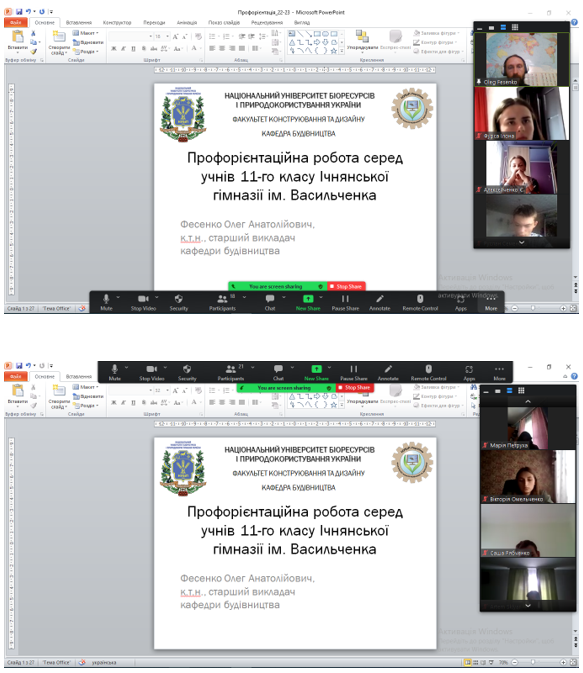Image resolution: width=583 pixels, height=673 pixels.
Task: Switch to Вставлення tab in upper PowerPoint window
Action: click(x=79, y=22)
